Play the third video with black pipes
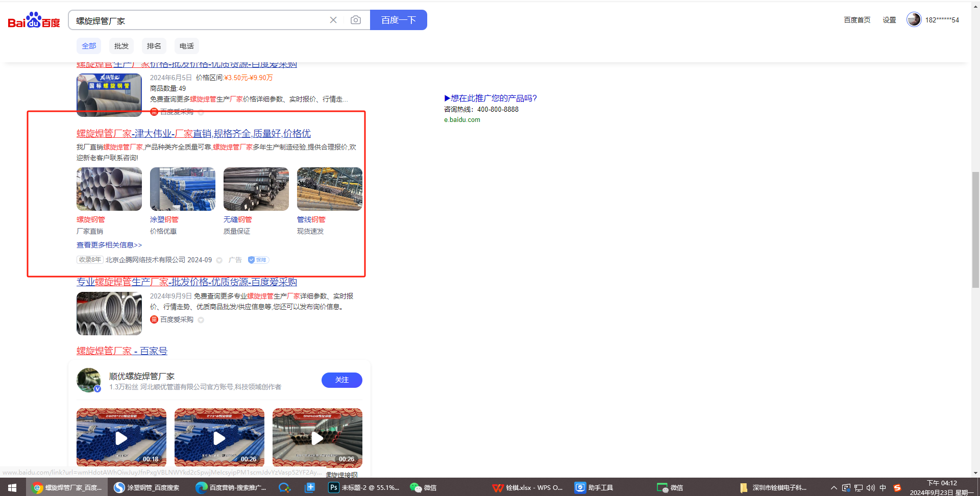The image size is (980, 496). coord(317,437)
